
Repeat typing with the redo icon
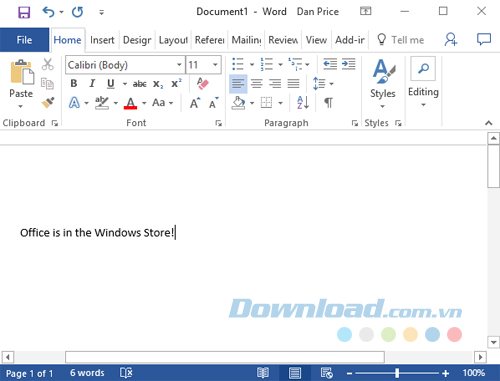coord(77,12)
